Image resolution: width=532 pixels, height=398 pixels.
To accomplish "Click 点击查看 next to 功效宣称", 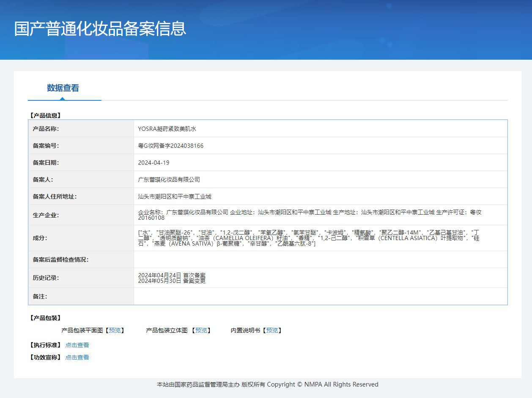I will [x=77, y=357].
